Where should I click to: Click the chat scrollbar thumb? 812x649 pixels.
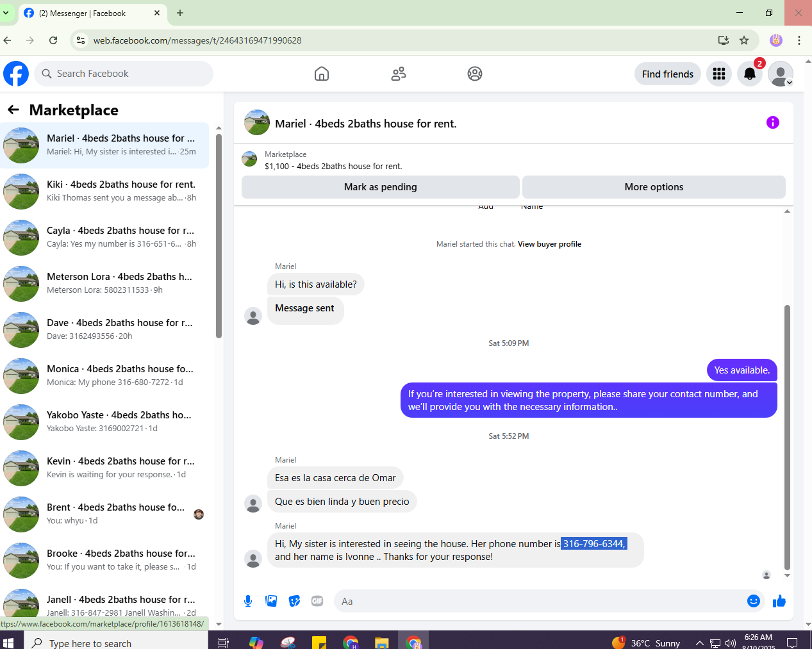tap(787, 437)
